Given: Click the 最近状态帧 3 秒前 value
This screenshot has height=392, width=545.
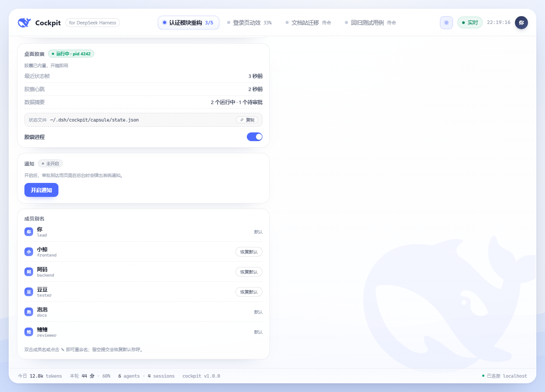Looking at the screenshot, I should (255, 76).
